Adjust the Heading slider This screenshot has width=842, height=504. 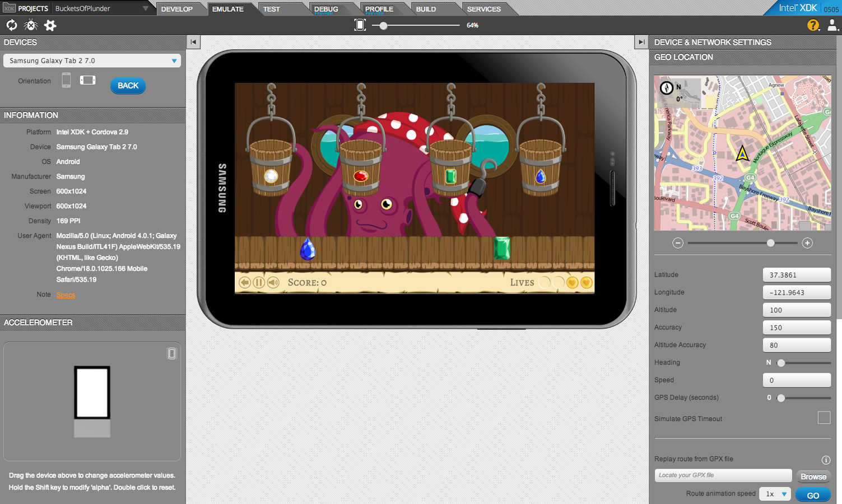click(x=781, y=363)
